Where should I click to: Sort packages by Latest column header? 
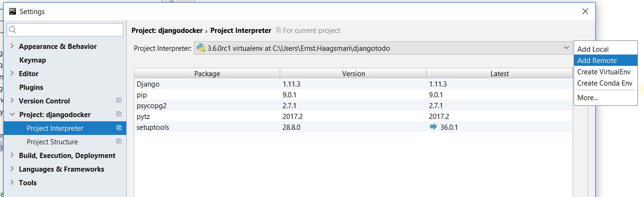(x=499, y=73)
